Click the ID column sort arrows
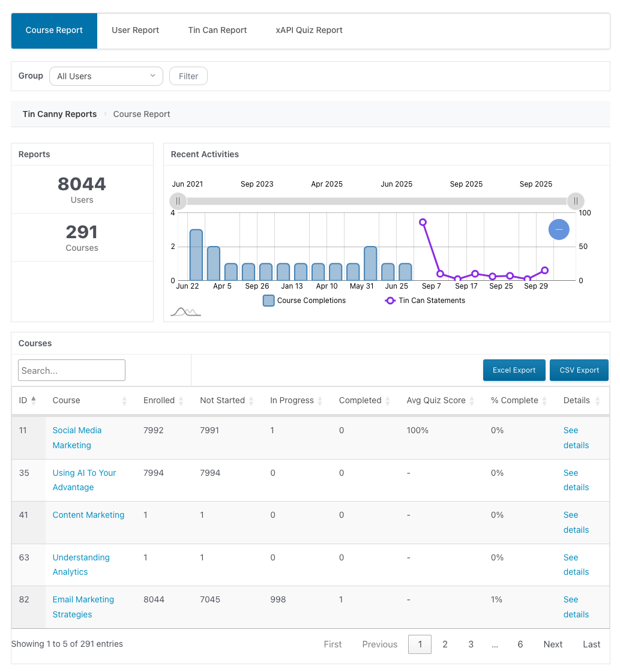620x672 pixels. (34, 400)
